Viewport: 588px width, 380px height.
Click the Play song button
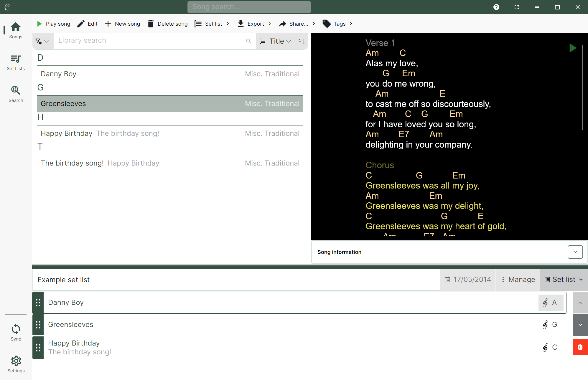coord(53,24)
